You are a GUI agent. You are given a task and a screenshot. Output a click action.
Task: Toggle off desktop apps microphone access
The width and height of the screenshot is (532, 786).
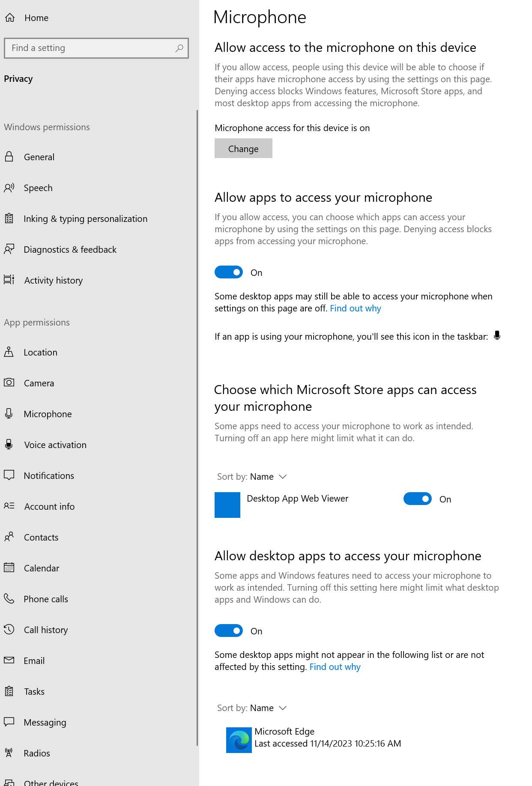click(x=229, y=631)
